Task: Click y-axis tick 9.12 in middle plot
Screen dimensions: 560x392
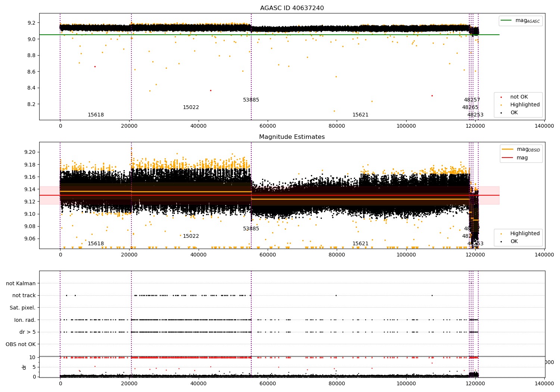Action: 30,202
